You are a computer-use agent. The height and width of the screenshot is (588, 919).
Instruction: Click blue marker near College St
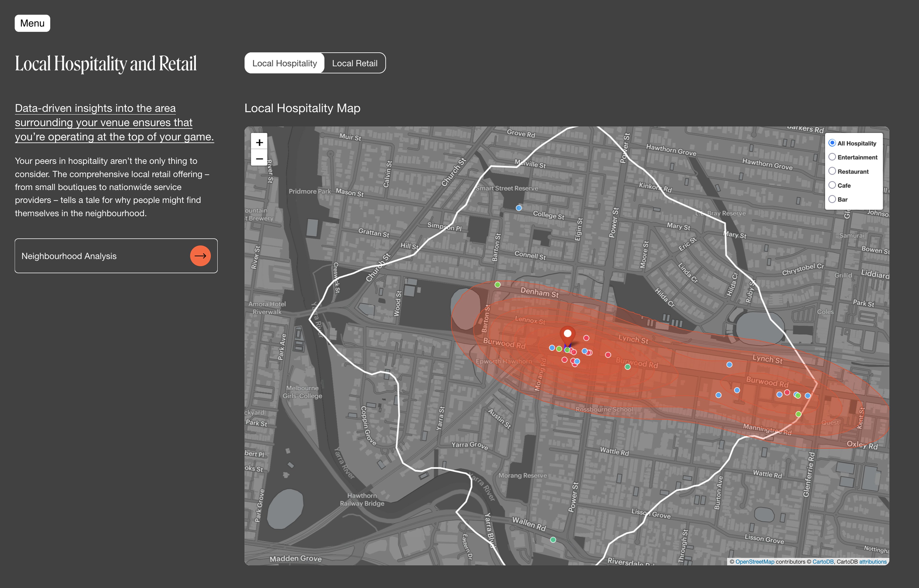tap(519, 208)
